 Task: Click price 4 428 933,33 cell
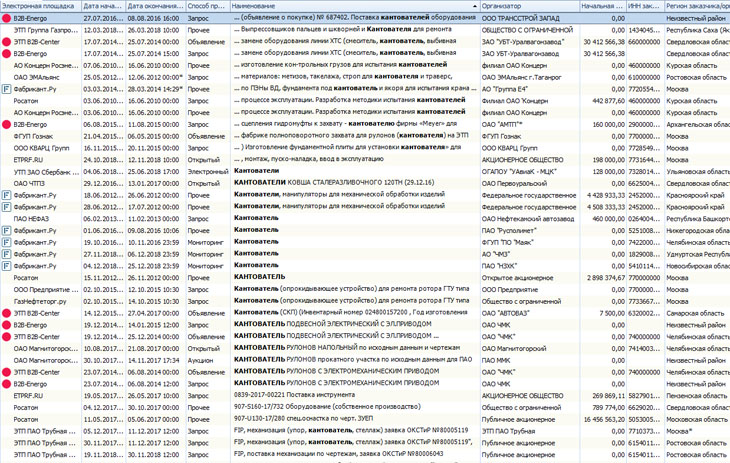click(x=606, y=195)
